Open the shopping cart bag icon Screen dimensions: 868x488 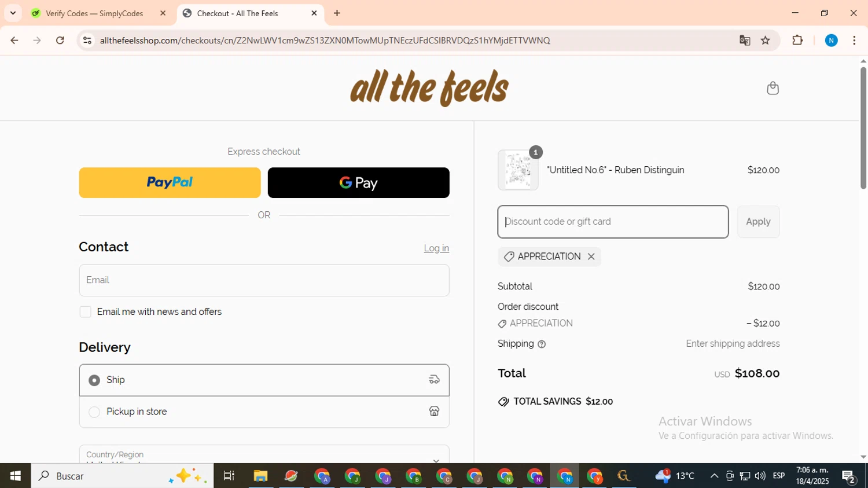773,88
